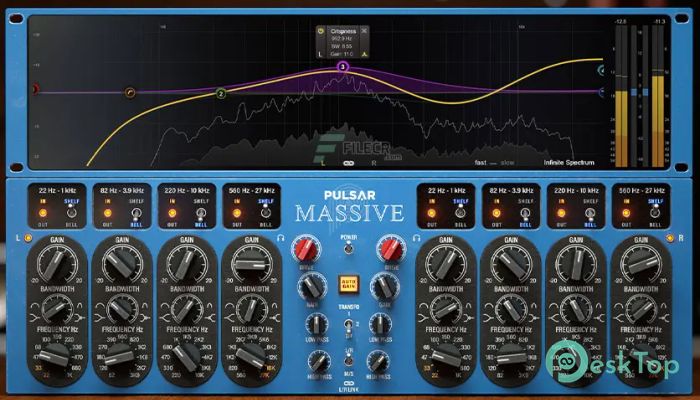Click the right Low Pass knob
Image resolution: width=700 pixels, height=400 pixels.
380,325
